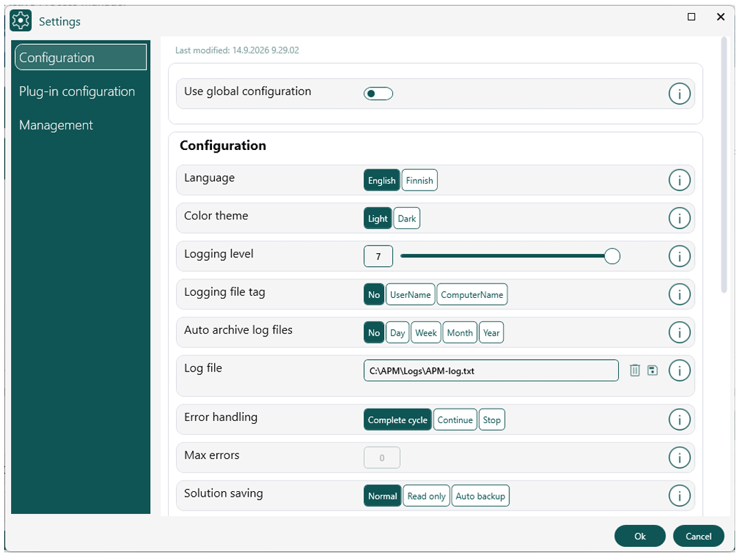Show info for Color theme setting
This screenshot has height=560, width=740.
coord(679,218)
